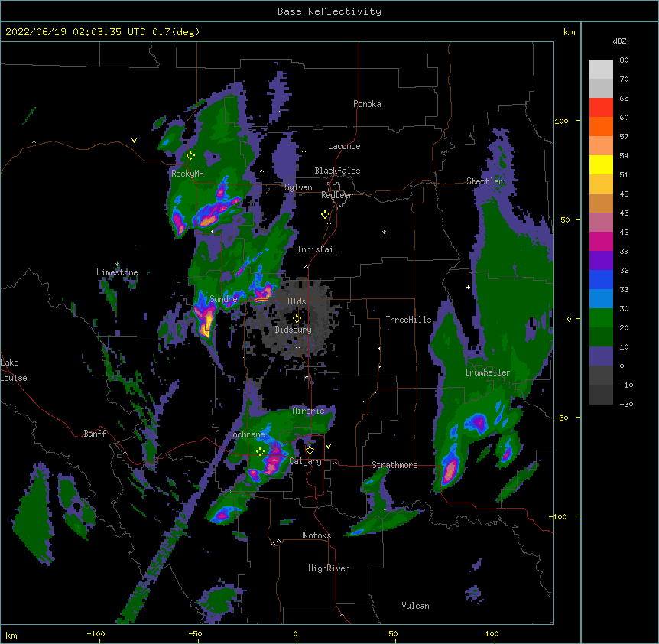
Task: Click the legend value 42
Action: click(624, 232)
